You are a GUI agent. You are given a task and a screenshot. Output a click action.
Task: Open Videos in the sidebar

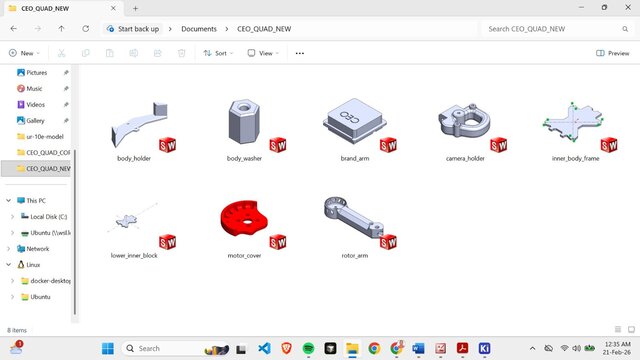coord(36,104)
